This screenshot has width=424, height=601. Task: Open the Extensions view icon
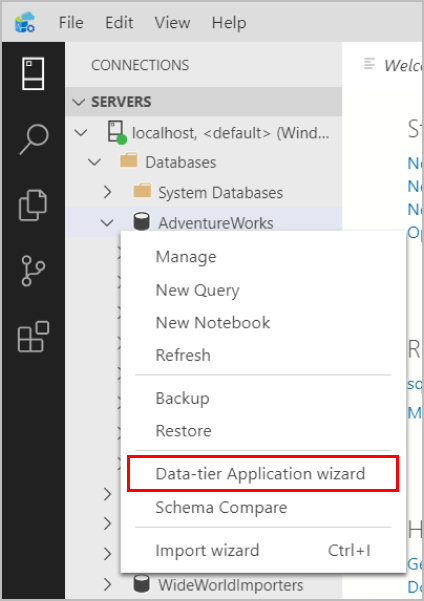click(33, 337)
